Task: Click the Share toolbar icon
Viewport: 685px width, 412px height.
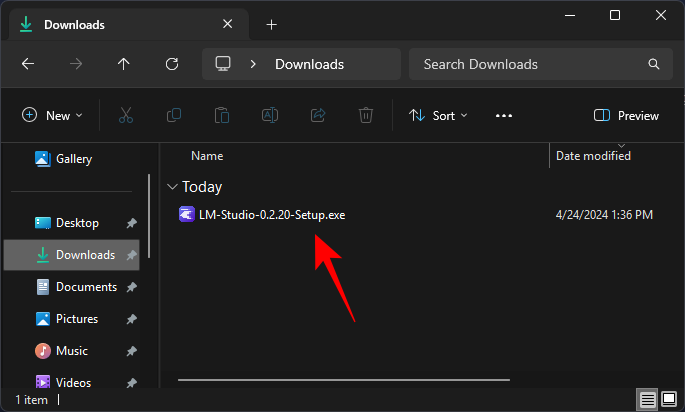Action: pos(318,115)
